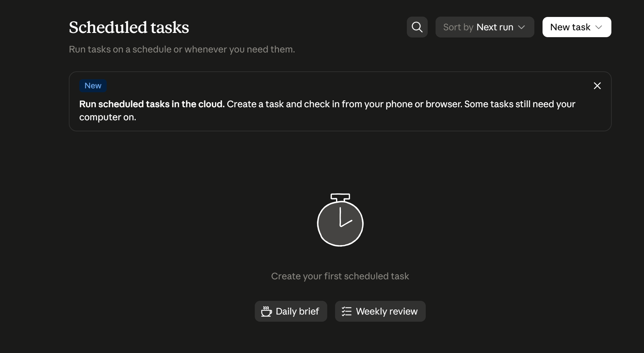
Task: Open the Sort by Next run dropdown
Action: click(484, 27)
